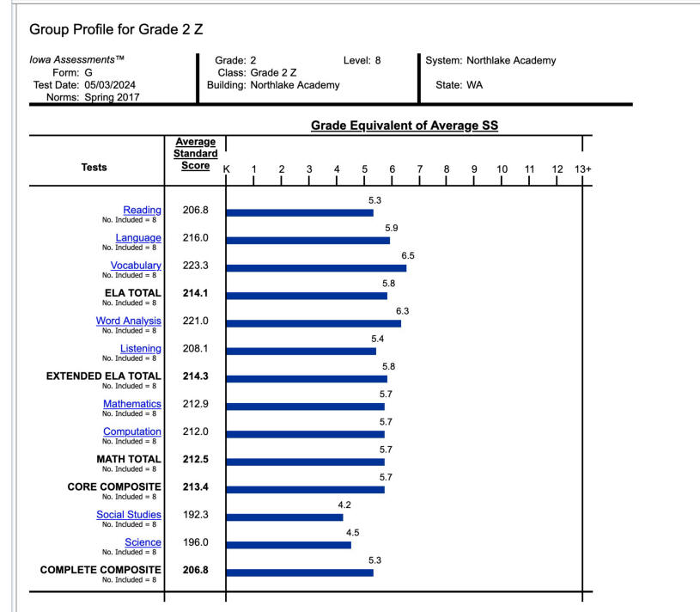Click the Mathematics link

(x=131, y=404)
